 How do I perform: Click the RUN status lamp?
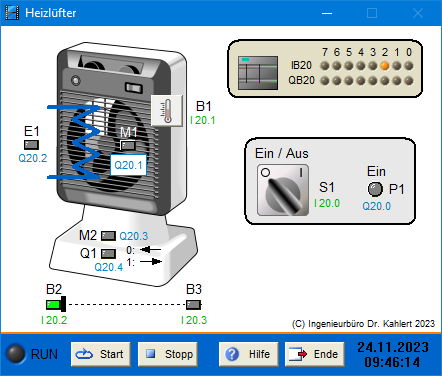pos(16,354)
